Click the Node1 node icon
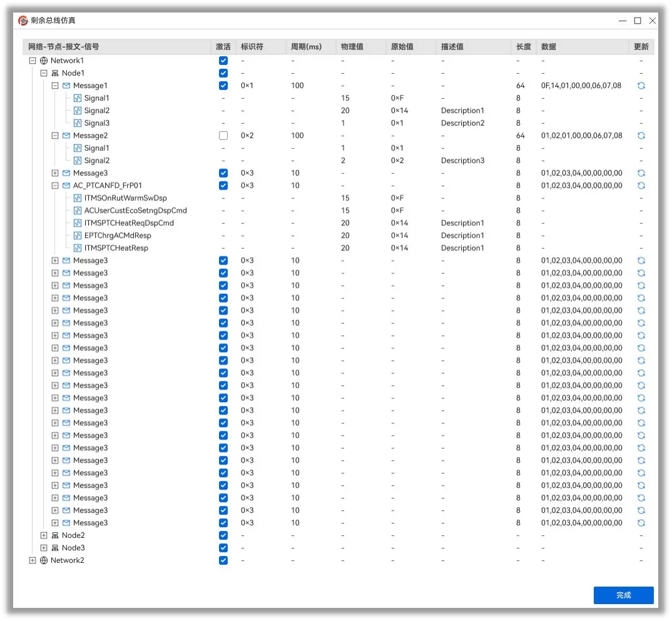Viewport: 672px width, 621px height. tap(55, 73)
